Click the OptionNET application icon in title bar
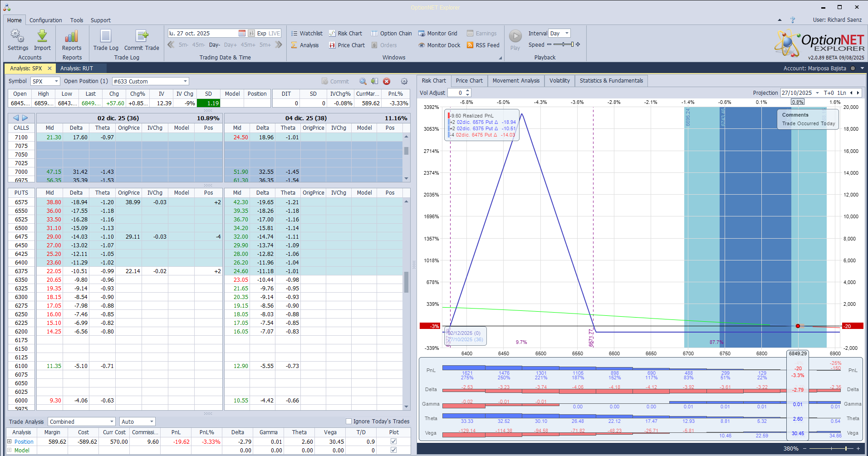Image resolution: width=868 pixels, height=456 pixels. pyautogui.click(x=6, y=7)
